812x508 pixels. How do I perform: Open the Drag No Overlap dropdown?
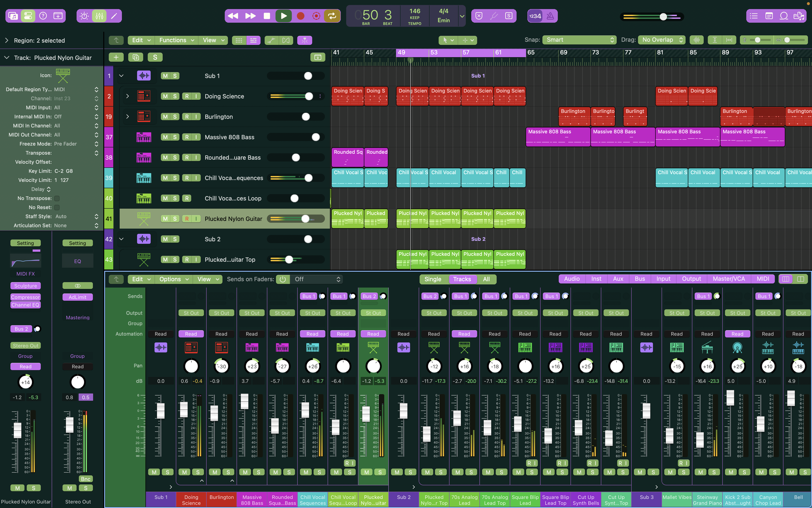662,40
